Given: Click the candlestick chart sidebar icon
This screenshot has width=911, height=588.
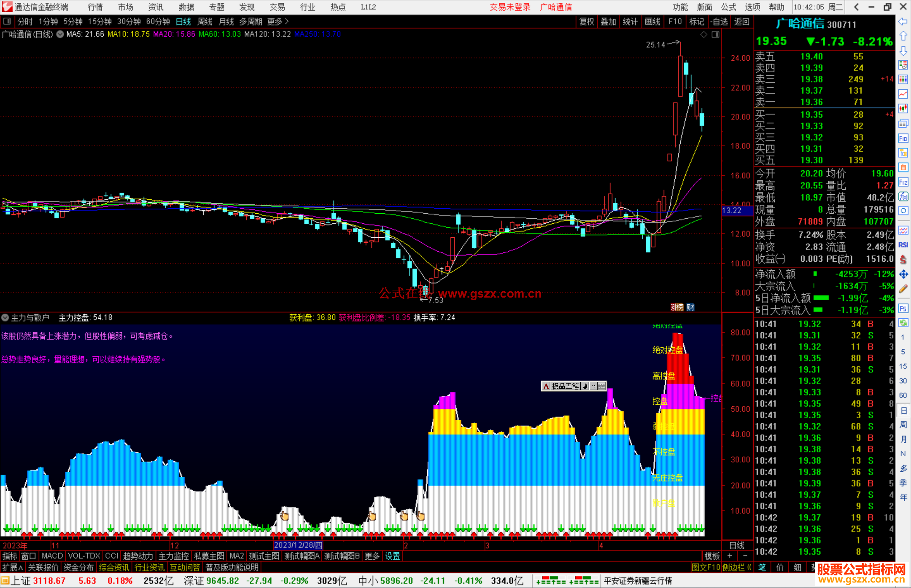Looking at the screenshot, I should (x=903, y=108).
